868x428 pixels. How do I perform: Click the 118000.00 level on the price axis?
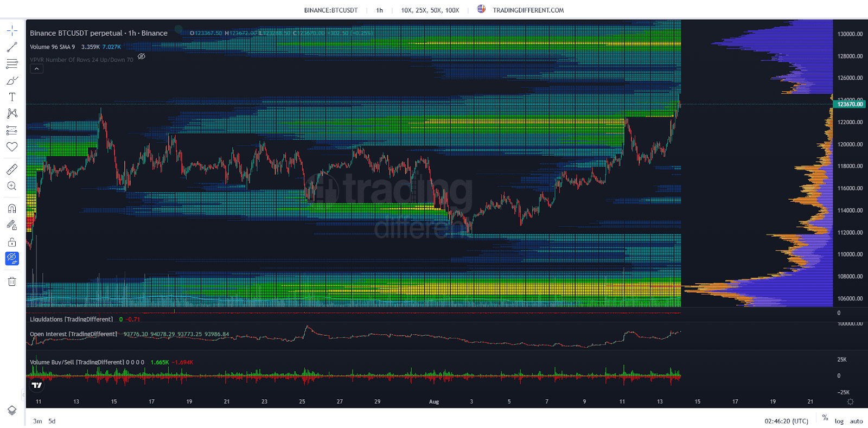pos(850,166)
